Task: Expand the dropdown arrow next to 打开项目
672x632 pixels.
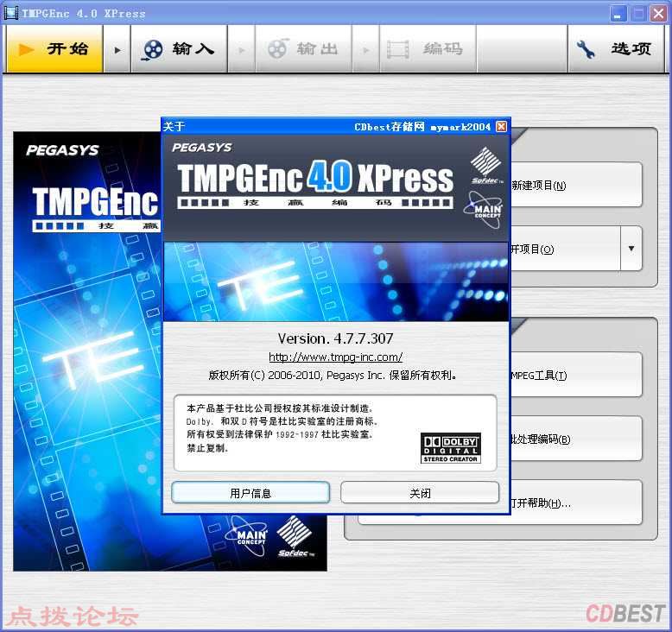Action: point(631,249)
